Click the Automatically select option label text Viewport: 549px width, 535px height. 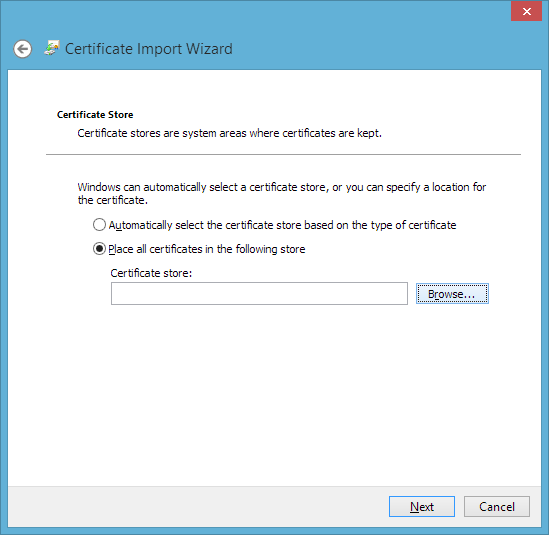[x=282, y=225]
